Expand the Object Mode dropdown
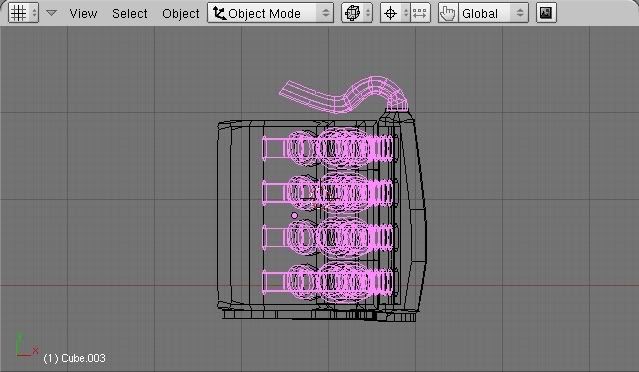 270,13
